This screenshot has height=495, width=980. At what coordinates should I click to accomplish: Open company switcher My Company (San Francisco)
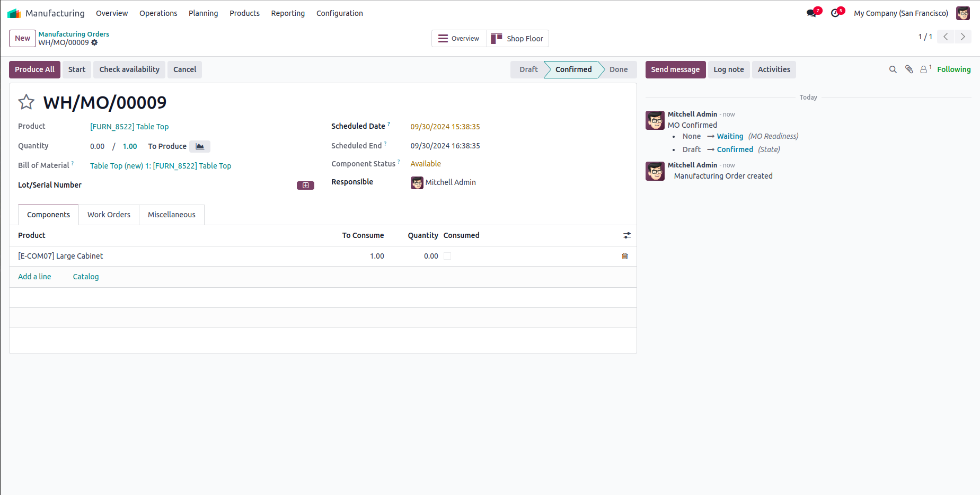(x=901, y=13)
